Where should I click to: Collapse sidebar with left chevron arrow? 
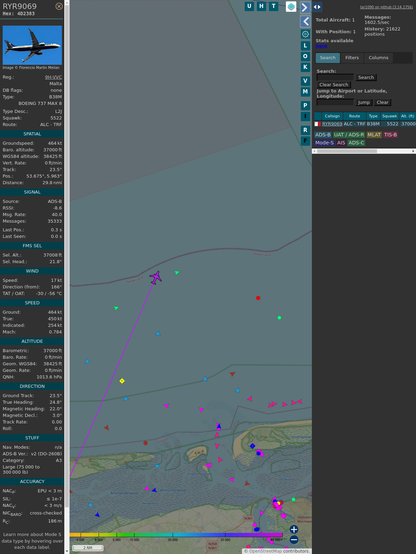point(305,22)
